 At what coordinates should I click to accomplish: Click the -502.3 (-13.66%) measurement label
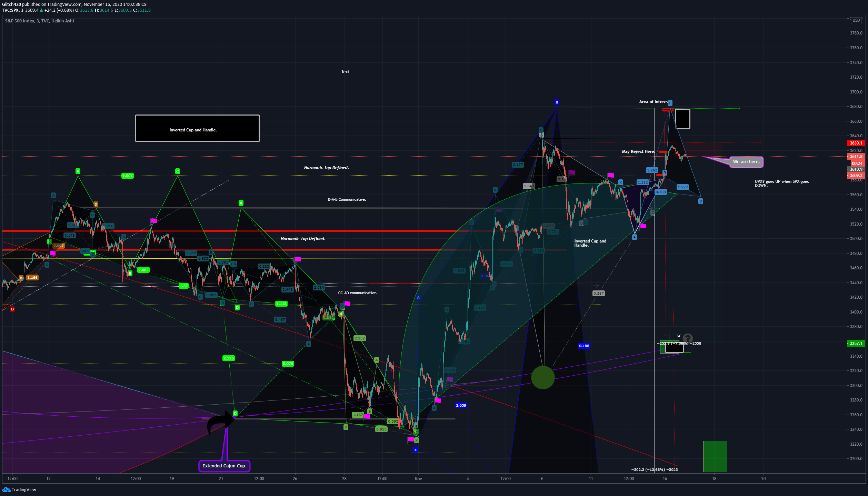[655, 469]
